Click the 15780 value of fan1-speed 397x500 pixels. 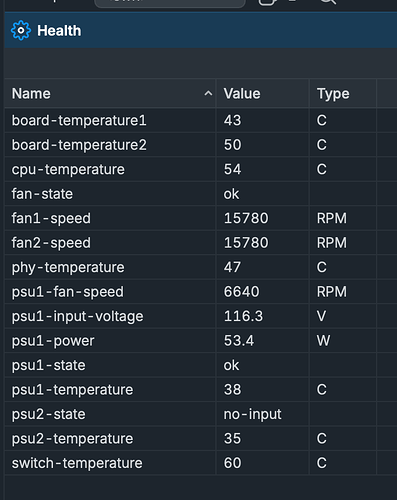point(246,218)
